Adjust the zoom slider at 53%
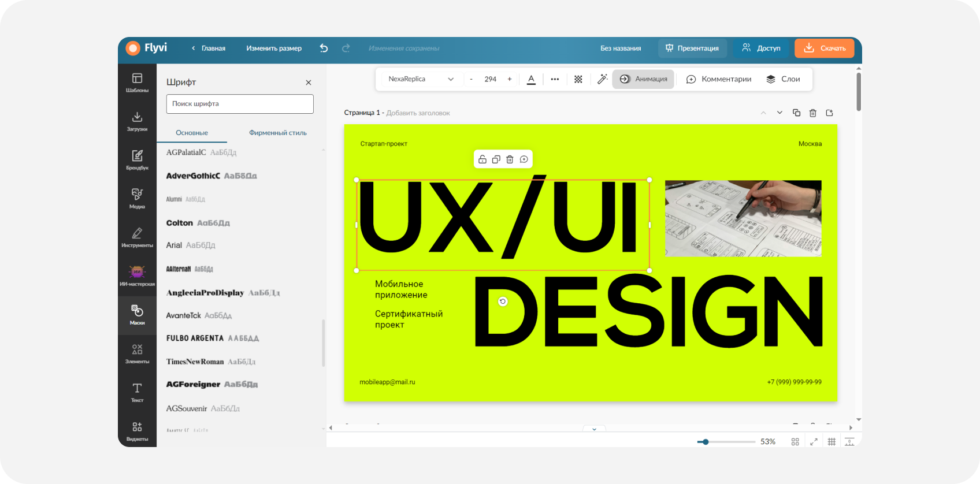The image size is (980, 484). coord(706,442)
